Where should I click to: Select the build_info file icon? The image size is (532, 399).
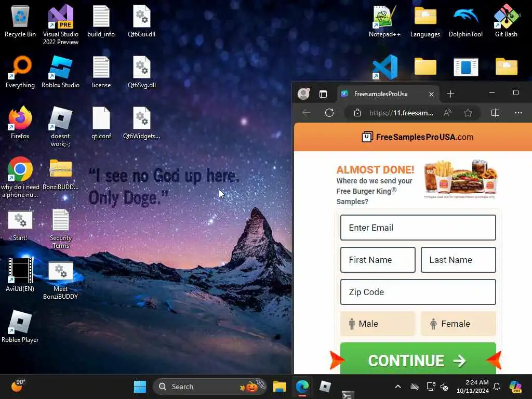pyautogui.click(x=101, y=21)
